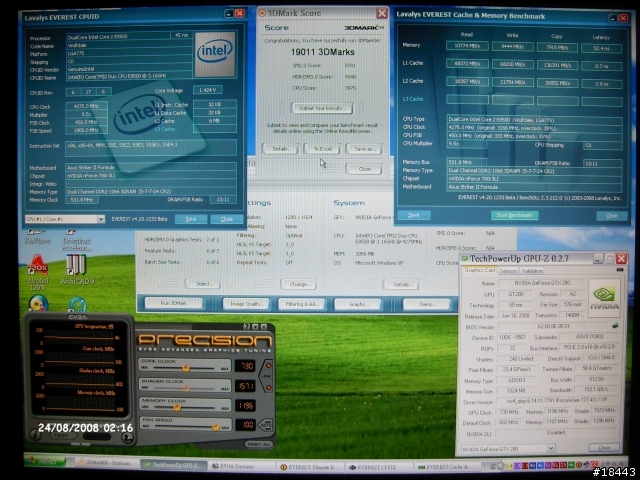Screen dimensions: 640x480
Task: Click Save as in 3DMark Score dialog
Action: [364, 149]
